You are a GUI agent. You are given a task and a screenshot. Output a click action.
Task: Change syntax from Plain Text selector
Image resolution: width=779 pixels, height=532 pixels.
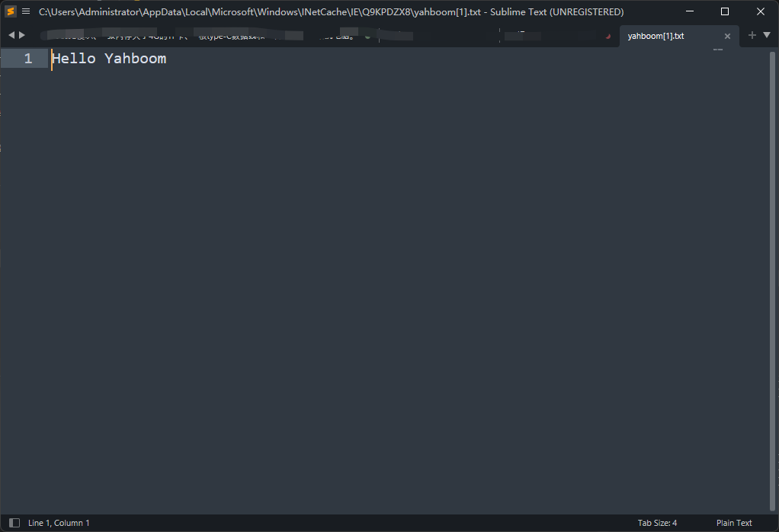coord(733,523)
